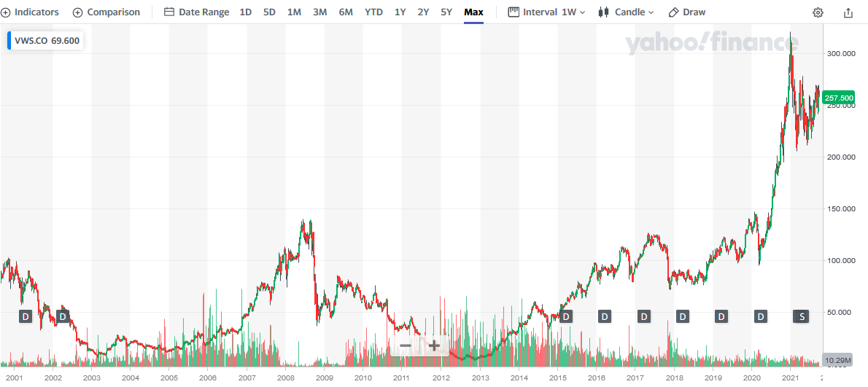Select the 6M range

click(346, 12)
